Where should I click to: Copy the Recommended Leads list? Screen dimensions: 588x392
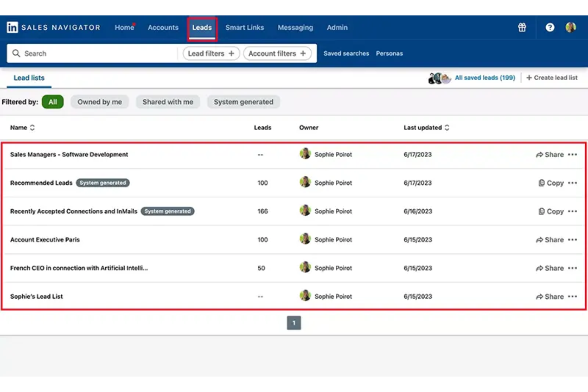pos(552,183)
